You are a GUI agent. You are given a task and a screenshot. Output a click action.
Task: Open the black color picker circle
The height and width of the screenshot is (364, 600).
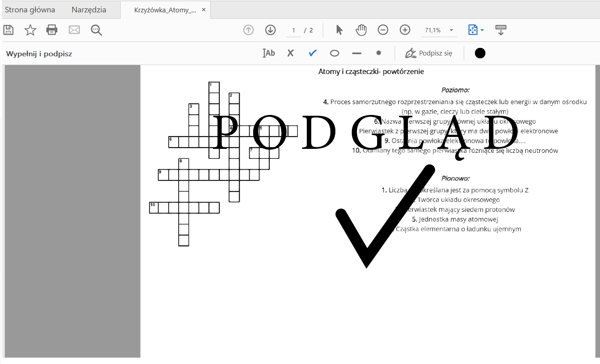pyautogui.click(x=480, y=53)
